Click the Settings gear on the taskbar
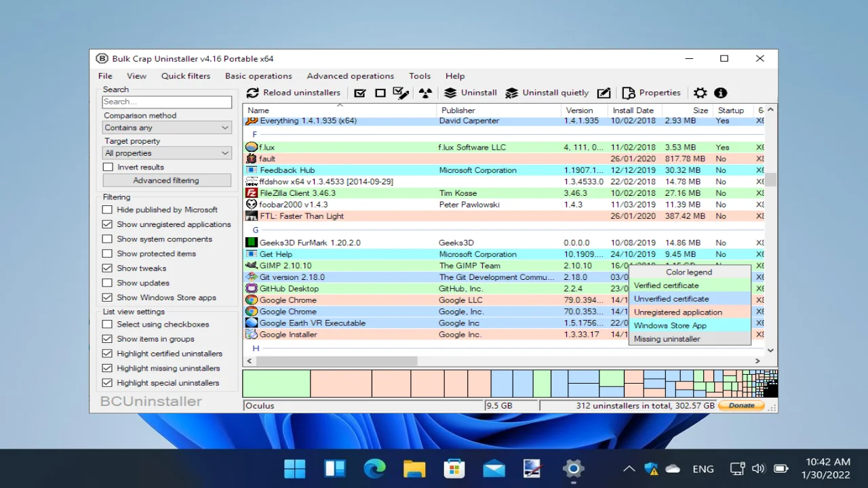 click(573, 468)
